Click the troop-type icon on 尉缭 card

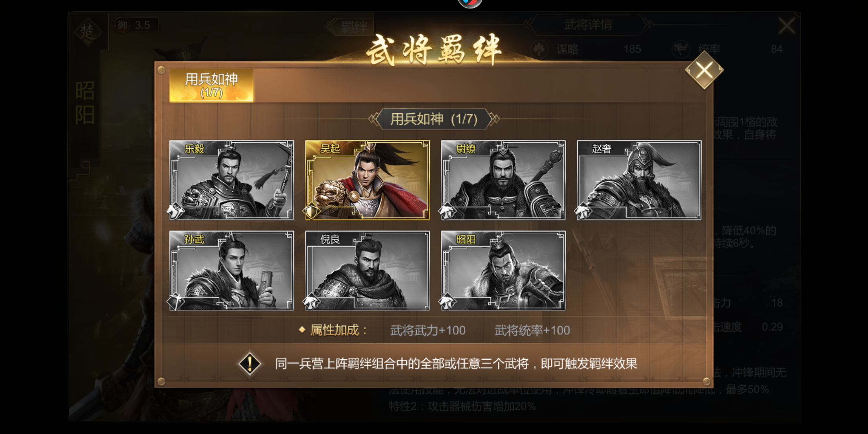[x=447, y=211]
